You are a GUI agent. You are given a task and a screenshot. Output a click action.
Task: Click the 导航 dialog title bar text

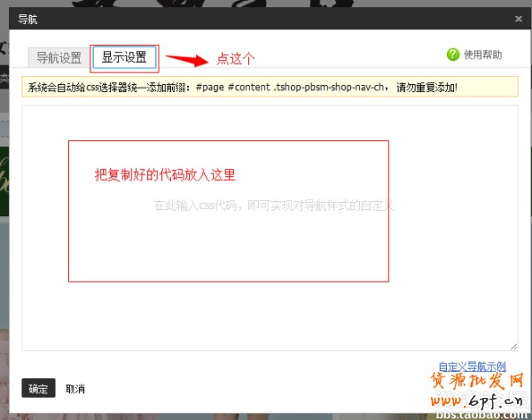[x=28, y=18]
